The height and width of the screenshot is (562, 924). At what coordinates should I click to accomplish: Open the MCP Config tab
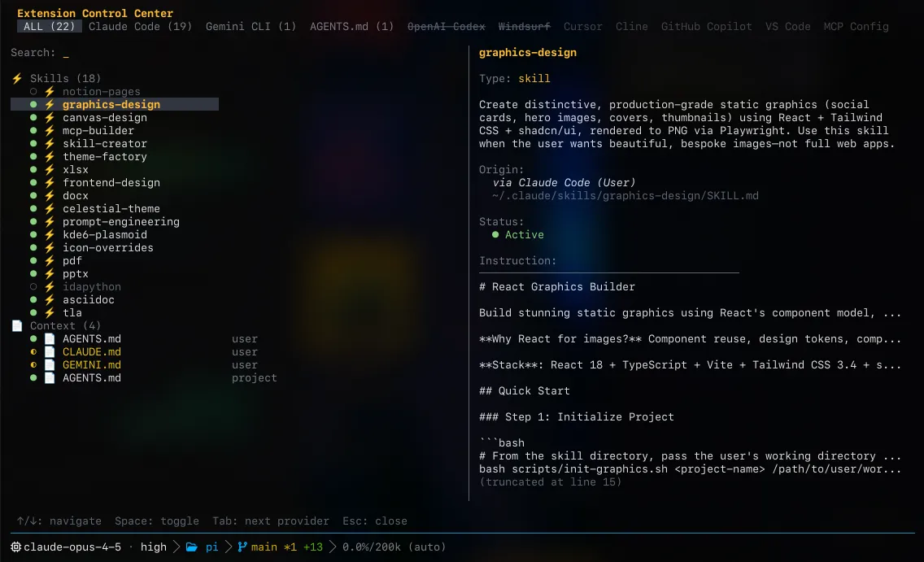pos(856,27)
